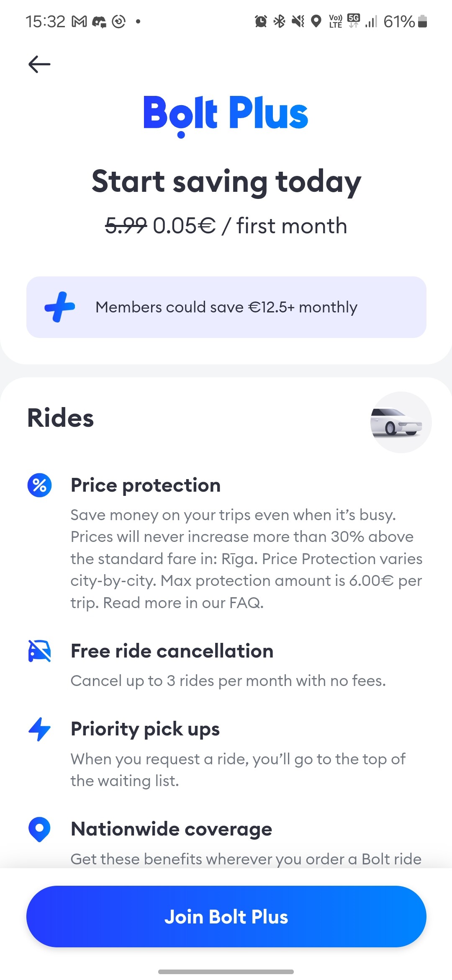Tap the Read more in our FAQ text
The image size is (452, 980).
point(183,603)
